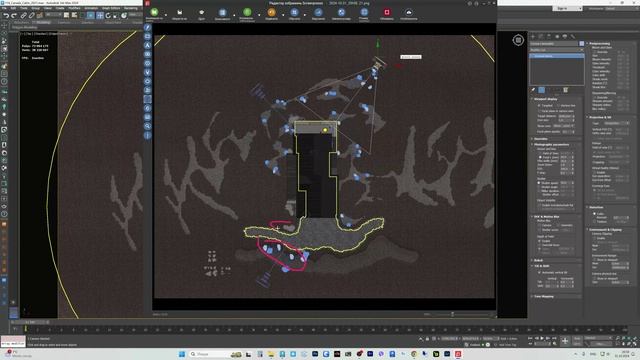Image resolution: width=640 pixels, height=360 pixels.
Task: Undo the last action in 3ds Max
Action: pos(6,16)
